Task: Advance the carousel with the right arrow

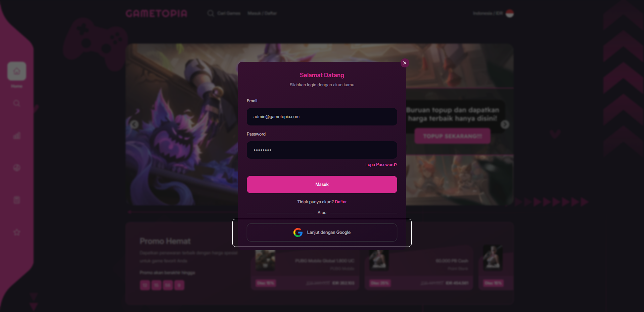Action: (x=505, y=124)
